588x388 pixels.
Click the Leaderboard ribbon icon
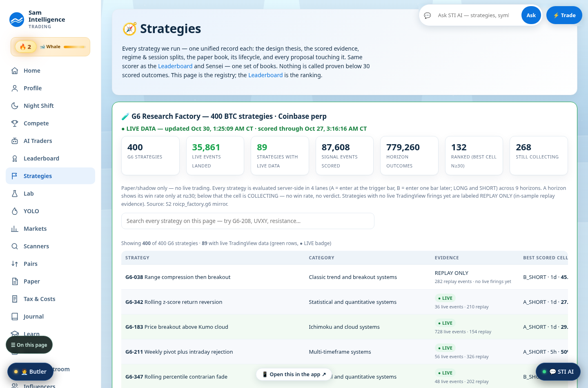(15, 158)
